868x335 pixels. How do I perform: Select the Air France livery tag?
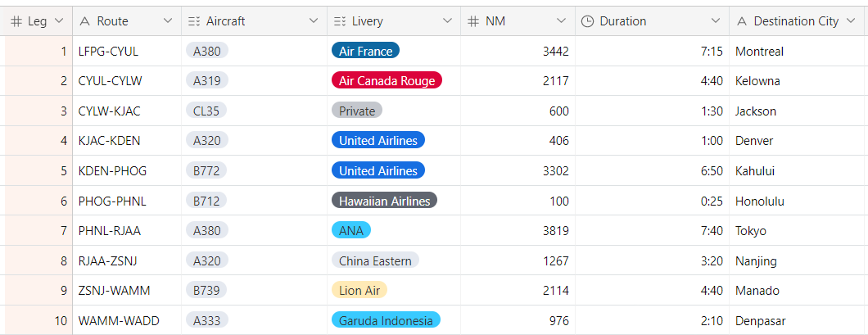[365, 51]
